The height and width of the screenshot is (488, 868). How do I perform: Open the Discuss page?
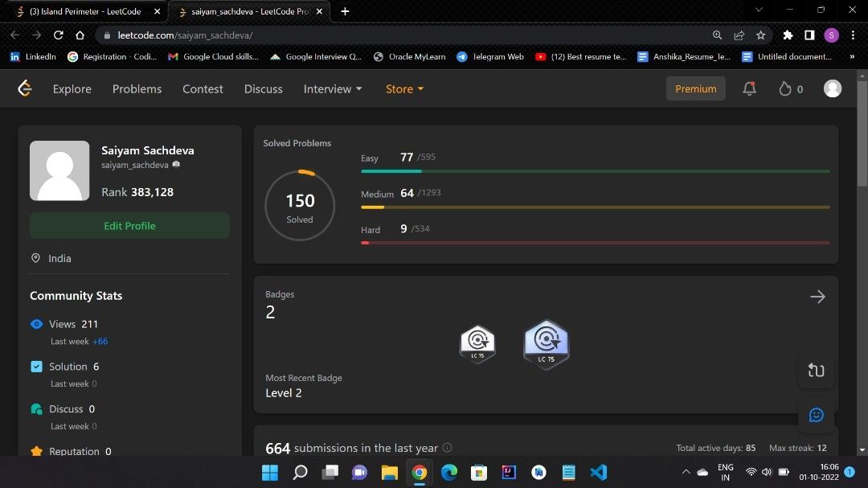pyautogui.click(x=264, y=88)
